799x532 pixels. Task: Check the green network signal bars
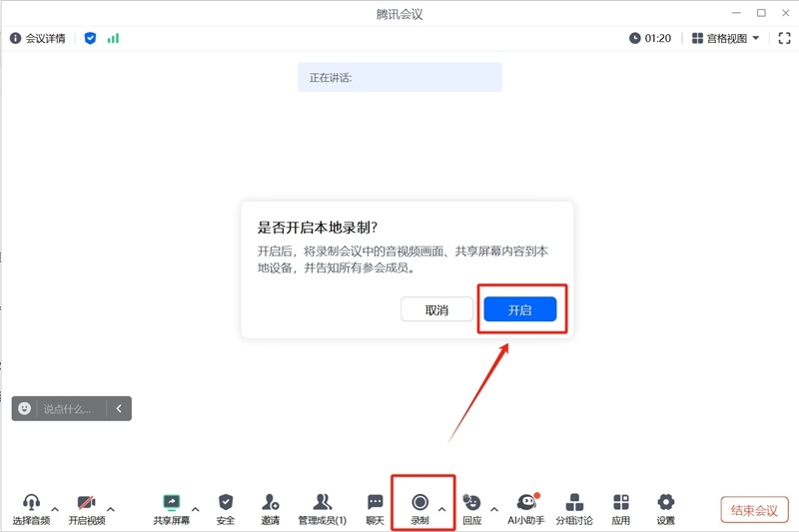click(x=113, y=38)
